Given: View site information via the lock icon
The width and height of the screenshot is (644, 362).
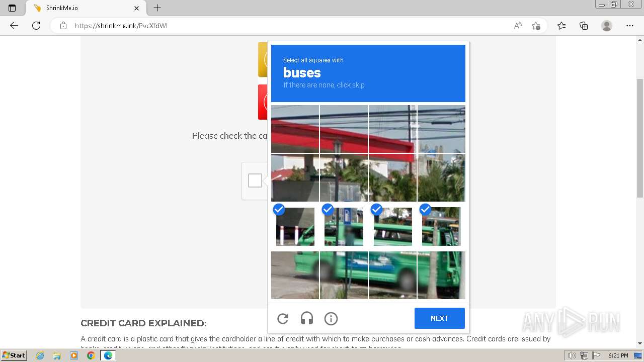Looking at the screenshot, I should [x=63, y=26].
